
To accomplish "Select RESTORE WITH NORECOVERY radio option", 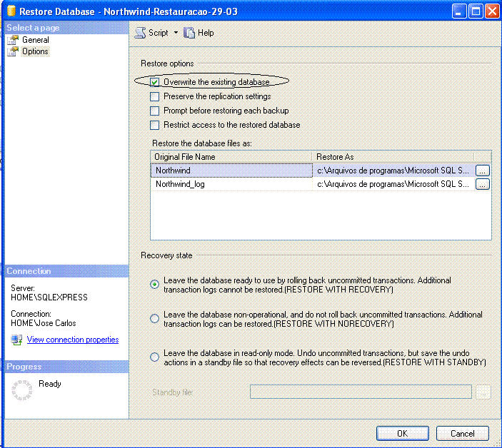I will [154, 319].
